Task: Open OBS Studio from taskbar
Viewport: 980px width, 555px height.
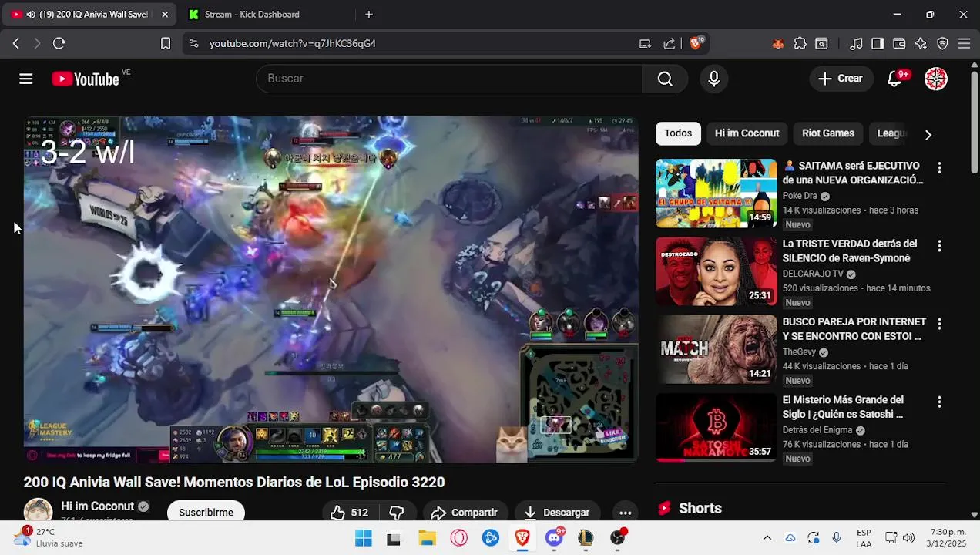Action: click(617, 538)
